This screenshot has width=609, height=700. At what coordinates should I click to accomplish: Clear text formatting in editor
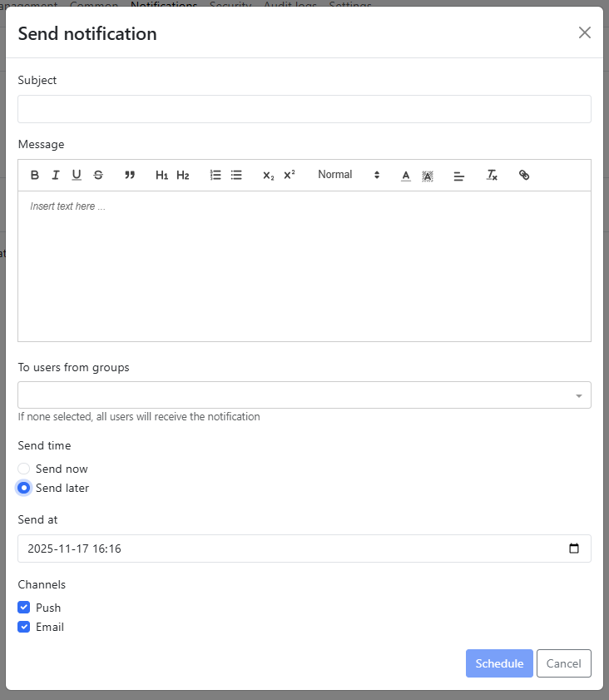pos(492,176)
